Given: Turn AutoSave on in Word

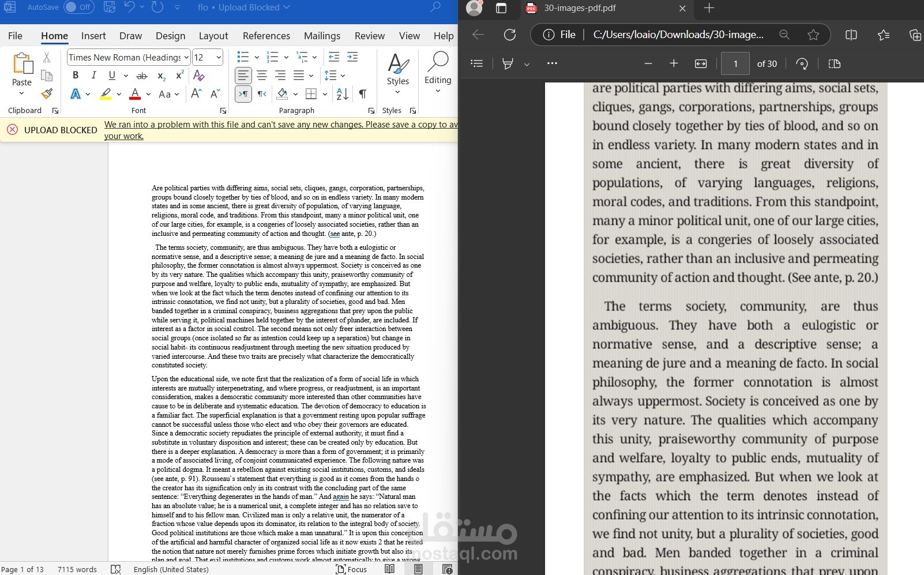Looking at the screenshot, I should 78,7.
